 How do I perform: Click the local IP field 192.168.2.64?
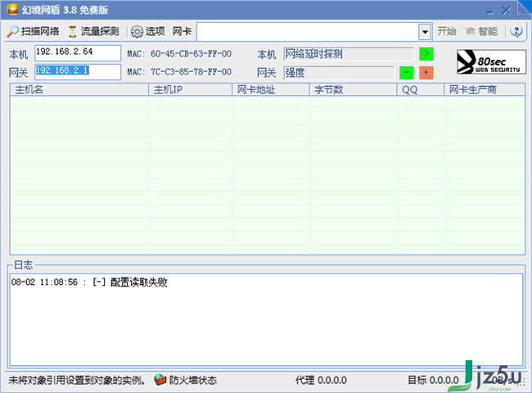tap(78, 53)
